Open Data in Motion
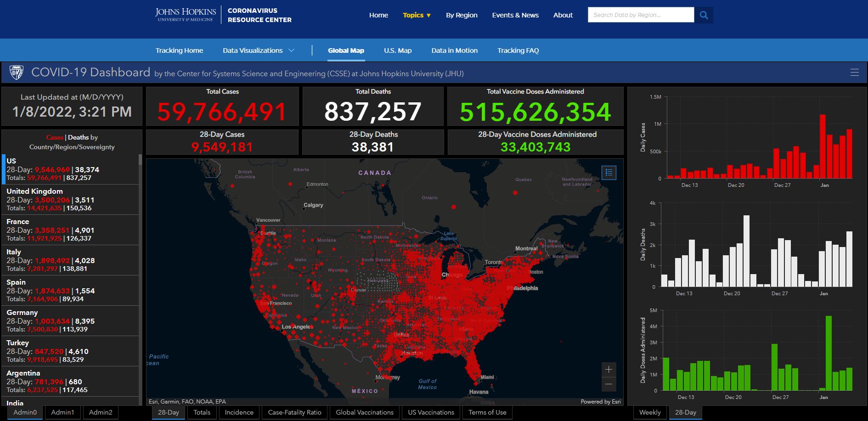The image size is (868, 421). click(x=455, y=51)
